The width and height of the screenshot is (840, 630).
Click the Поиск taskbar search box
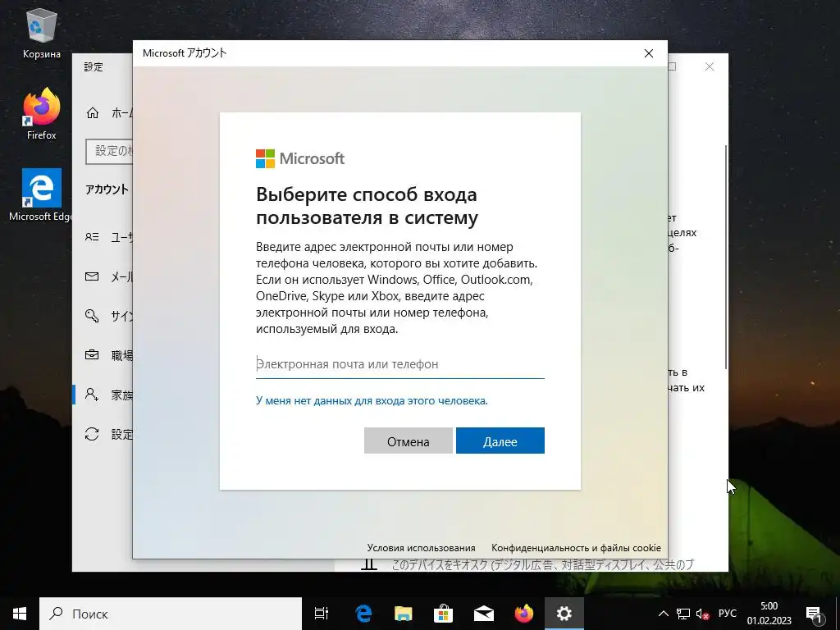coord(171,614)
